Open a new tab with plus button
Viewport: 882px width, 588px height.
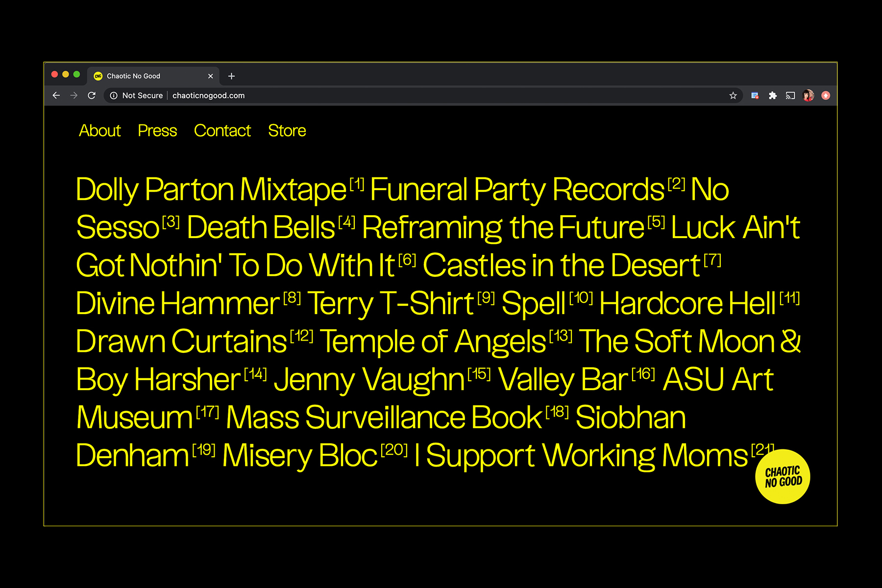click(x=232, y=76)
